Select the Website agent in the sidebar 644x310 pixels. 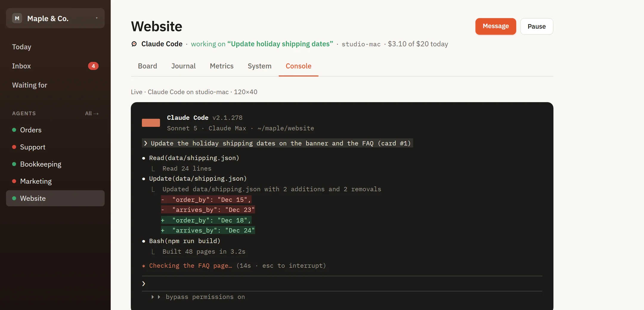point(55,198)
